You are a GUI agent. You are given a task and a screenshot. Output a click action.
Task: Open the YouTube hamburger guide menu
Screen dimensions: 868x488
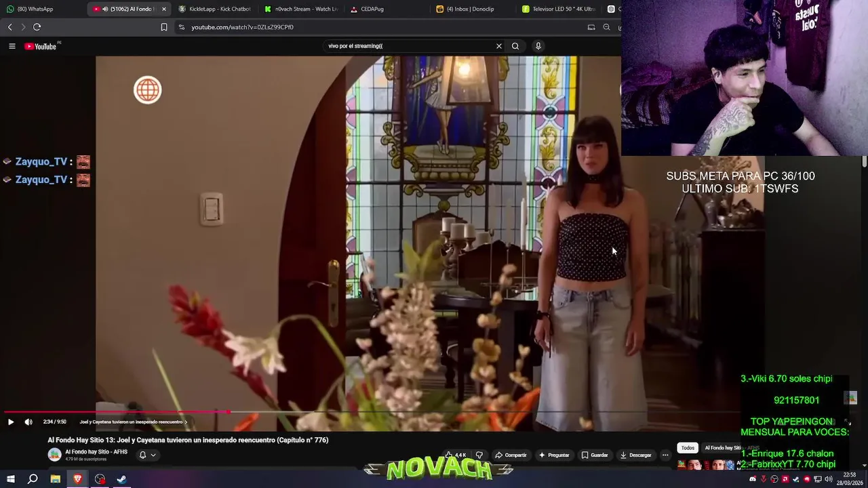(12, 46)
